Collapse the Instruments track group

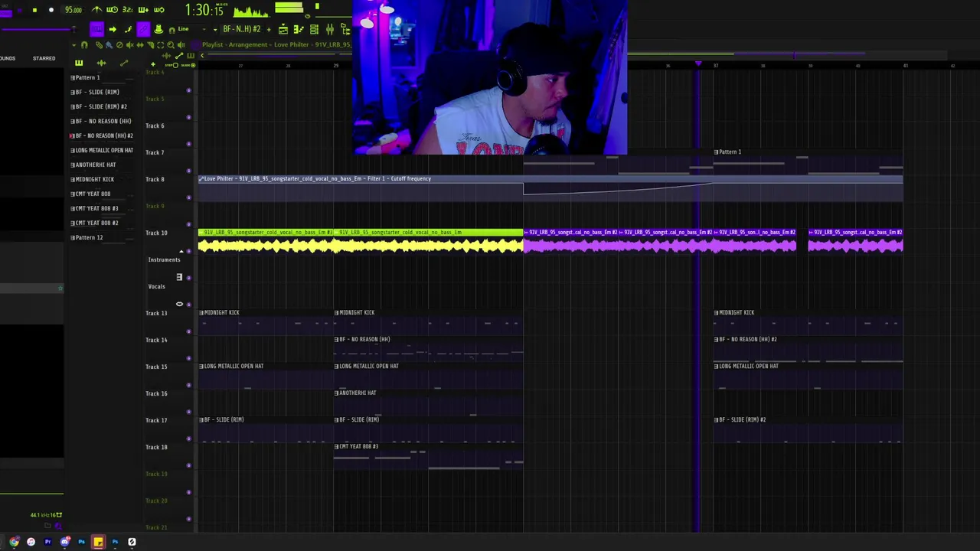(x=181, y=251)
